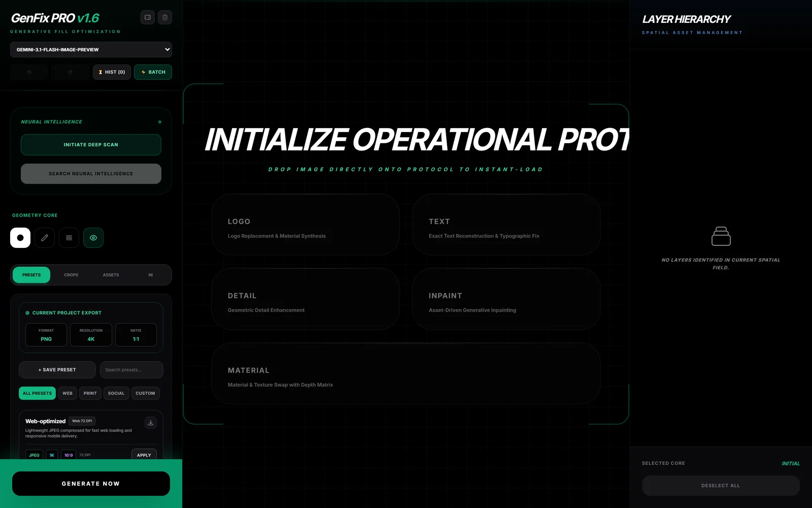Switch to the Presets tab
The height and width of the screenshot is (508, 812).
tap(31, 275)
